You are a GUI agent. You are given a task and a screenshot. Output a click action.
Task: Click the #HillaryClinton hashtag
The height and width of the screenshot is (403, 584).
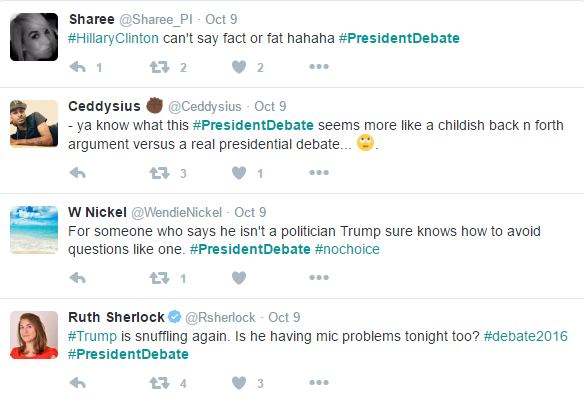point(113,38)
